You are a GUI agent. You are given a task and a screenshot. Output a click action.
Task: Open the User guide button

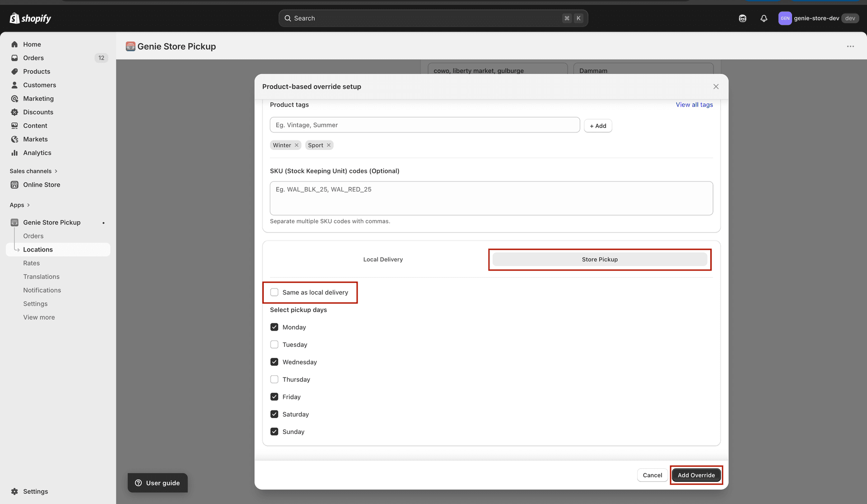158,483
